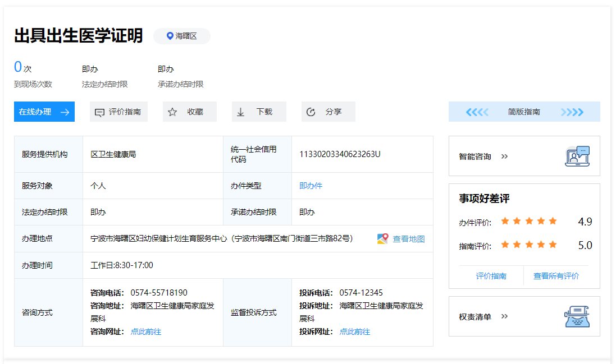The width and height of the screenshot is (616, 364).
Task: Expand 权责清单 using the double chevron
Action: [504, 316]
